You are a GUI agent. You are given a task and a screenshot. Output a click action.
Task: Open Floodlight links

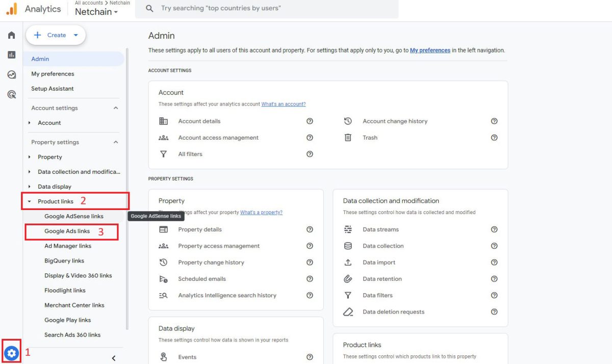65,290
